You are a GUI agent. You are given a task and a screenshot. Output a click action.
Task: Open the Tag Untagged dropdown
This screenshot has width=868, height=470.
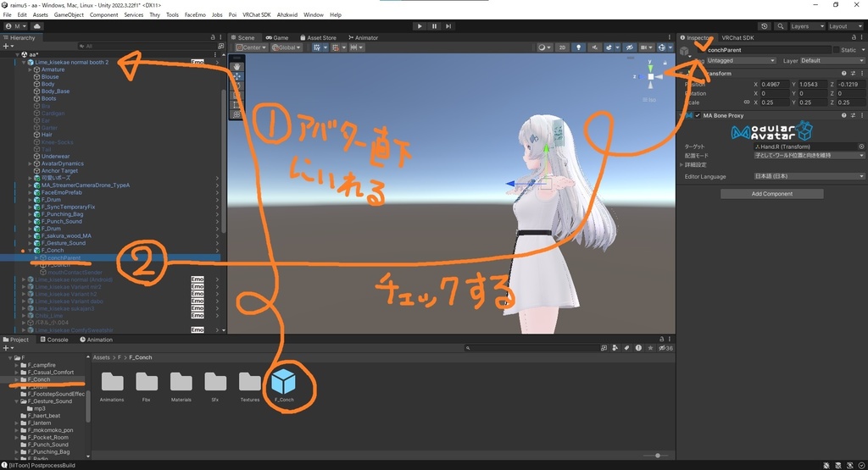pyautogui.click(x=741, y=61)
